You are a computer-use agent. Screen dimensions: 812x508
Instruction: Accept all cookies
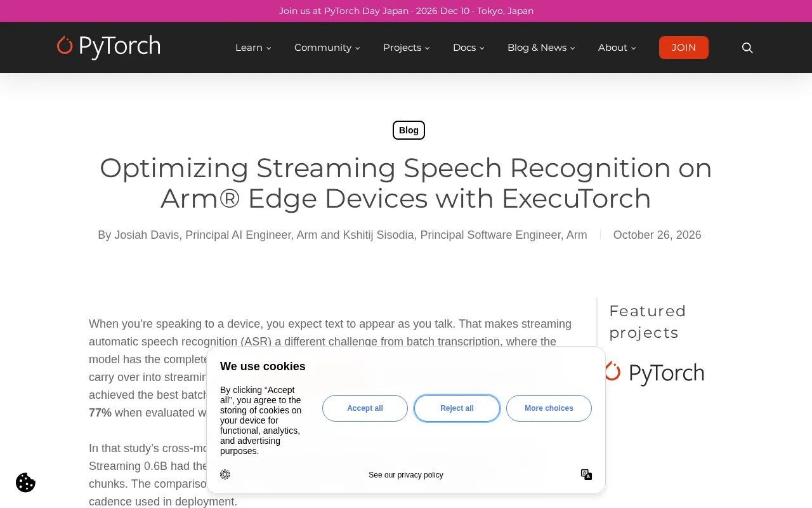click(365, 408)
